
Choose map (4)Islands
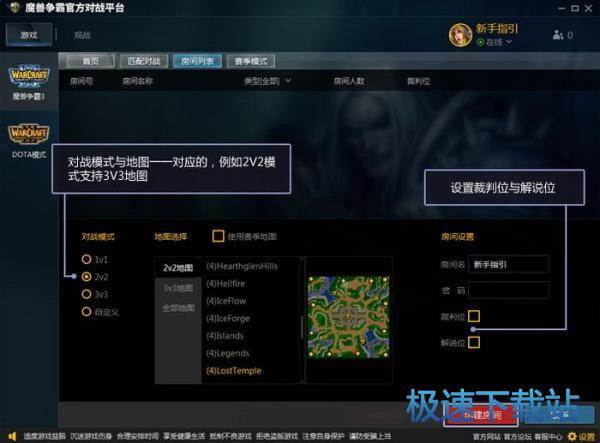[x=225, y=336]
